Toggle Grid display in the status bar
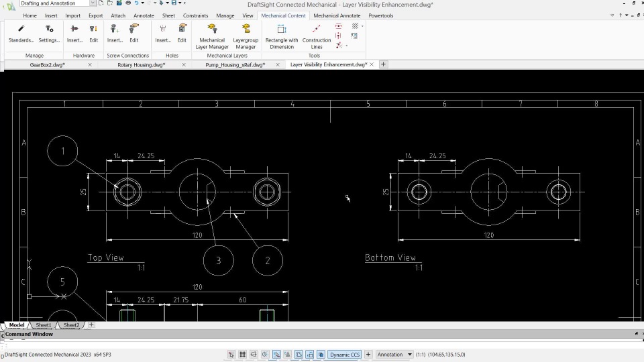 click(x=242, y=354)
